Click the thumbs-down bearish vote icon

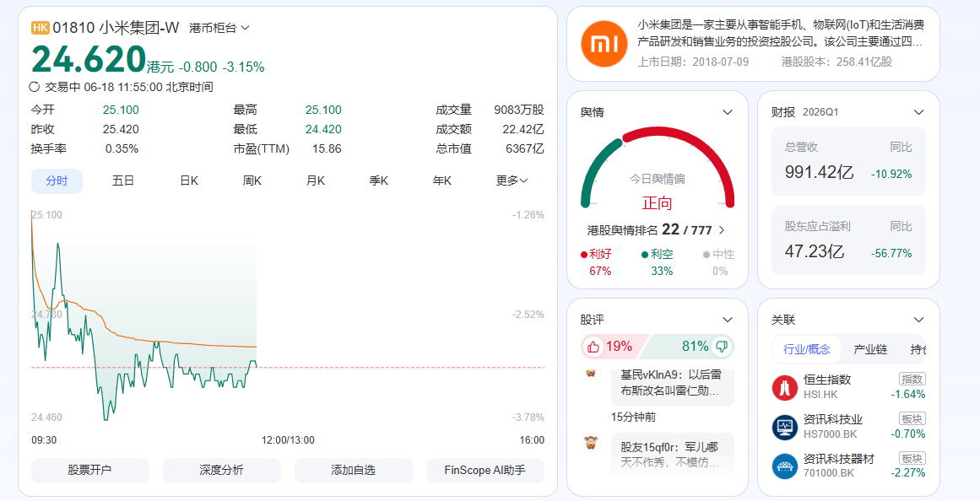[x=721, y=346]
